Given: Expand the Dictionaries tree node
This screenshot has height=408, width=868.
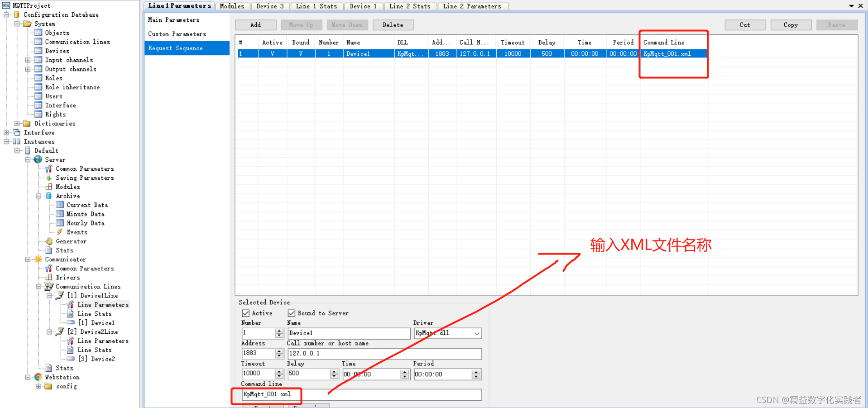Looking at the screenshot, I should 17,123.
